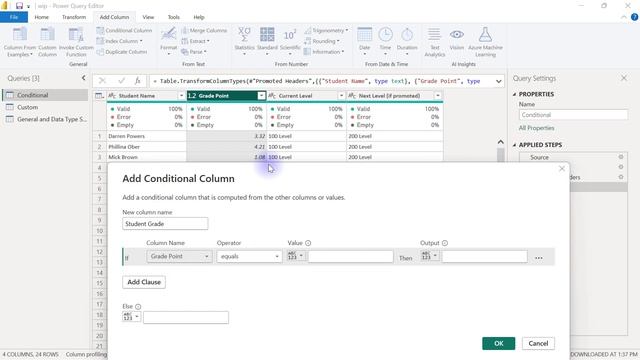Click the Save icon in title bar

coord(19,6)
